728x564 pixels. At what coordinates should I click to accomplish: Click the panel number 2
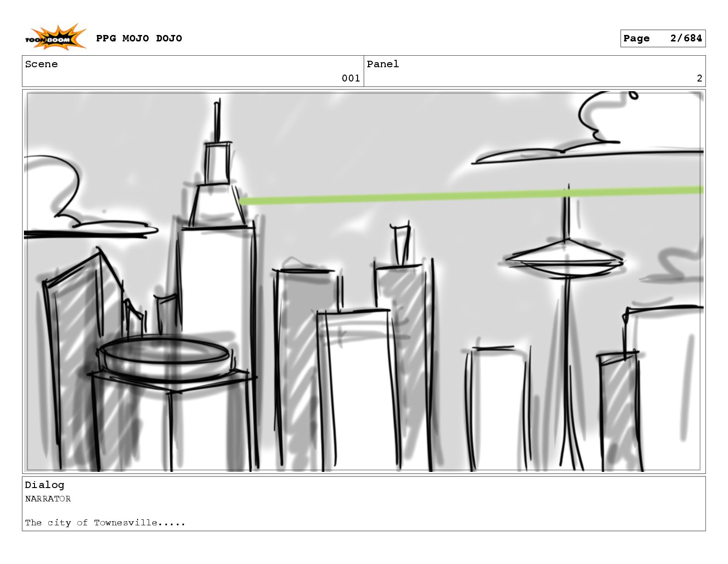(x=699, y=78)
